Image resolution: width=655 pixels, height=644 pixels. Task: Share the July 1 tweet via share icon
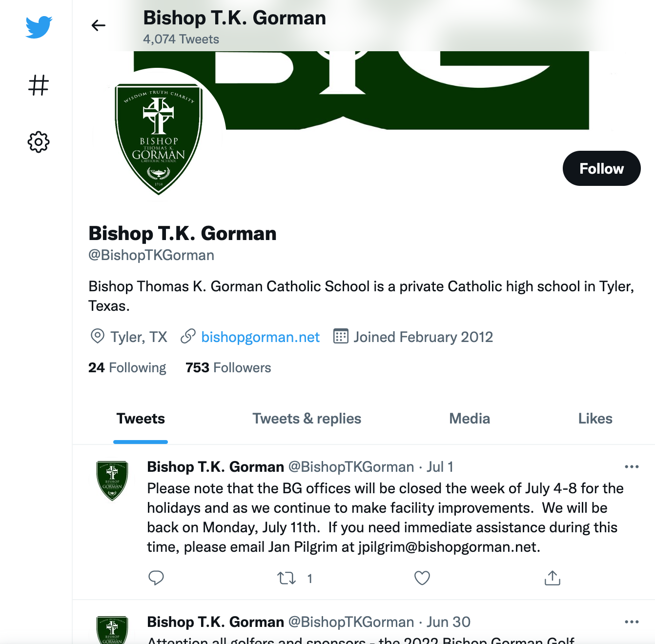point(552,577)
